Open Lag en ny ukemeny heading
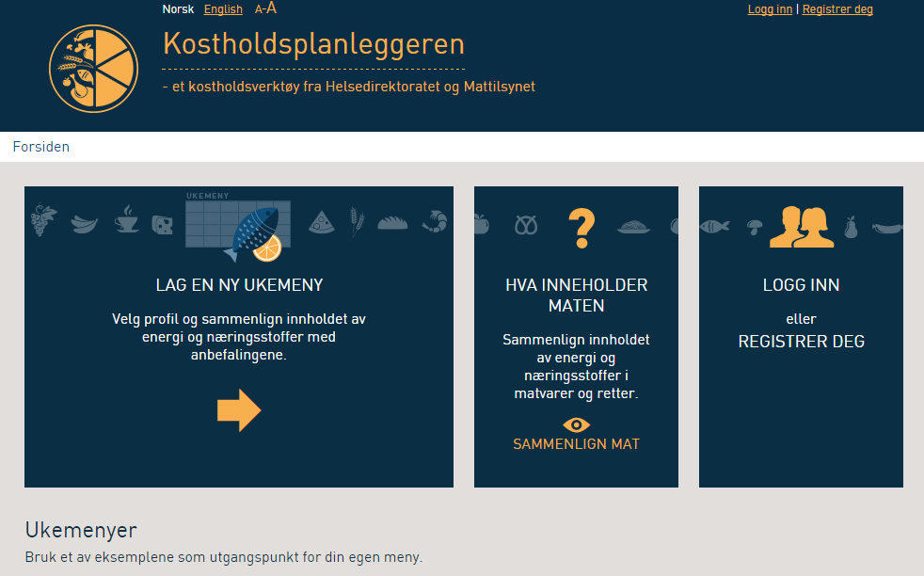 tap(239, 285)
